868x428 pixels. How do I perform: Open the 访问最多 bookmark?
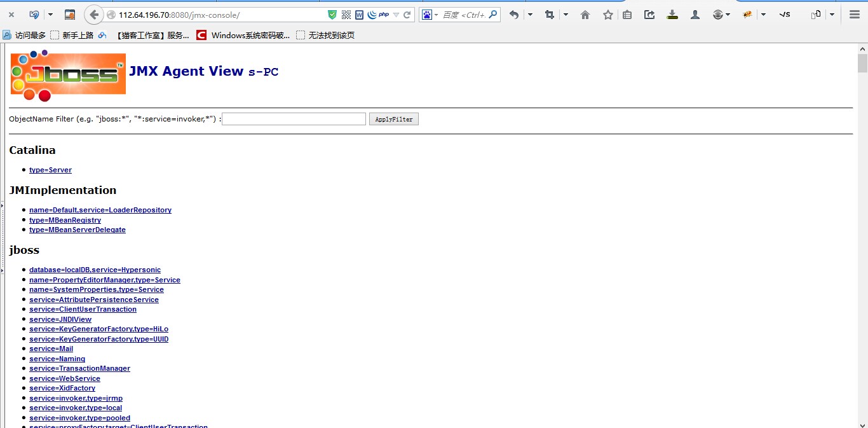point(24,35)
